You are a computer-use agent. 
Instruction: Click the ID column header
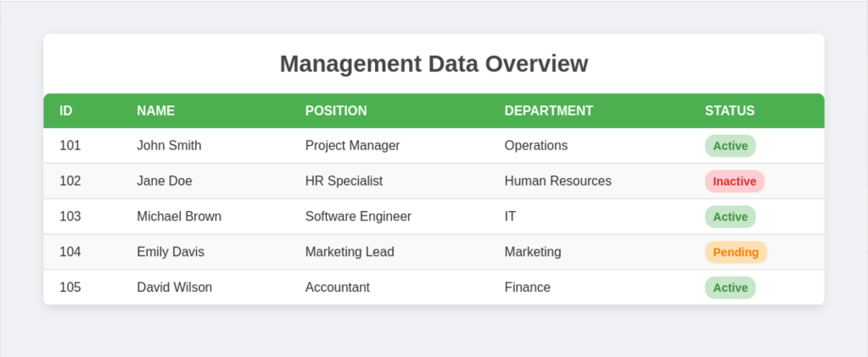point(66,111)
